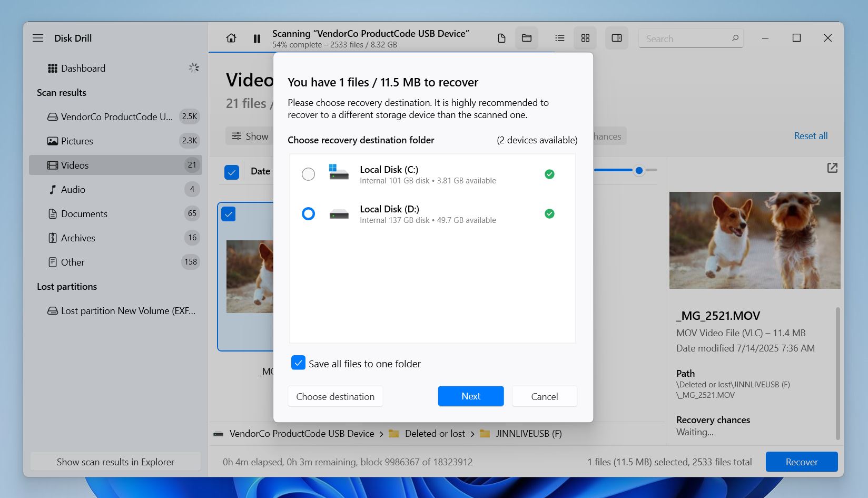Image resolution: width=868 pixels, height=498 pixels.
Task: Click the details panel scrollbar
Action: click(x=837, y=373)
